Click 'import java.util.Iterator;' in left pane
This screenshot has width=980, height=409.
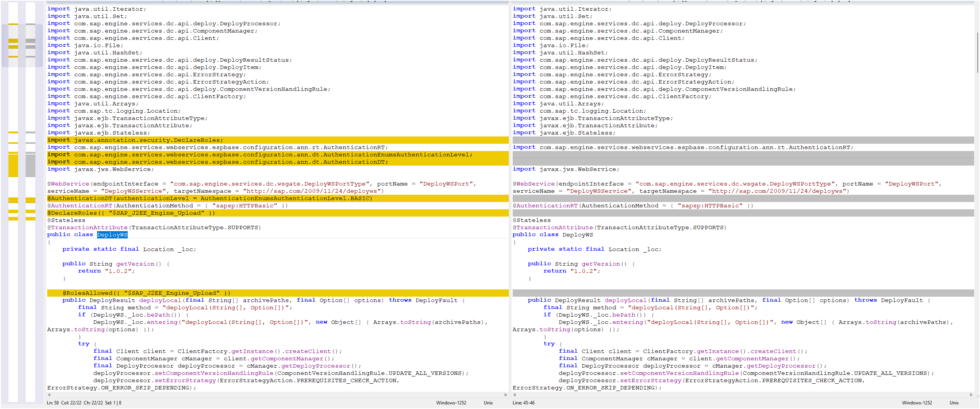click(97, 9)
